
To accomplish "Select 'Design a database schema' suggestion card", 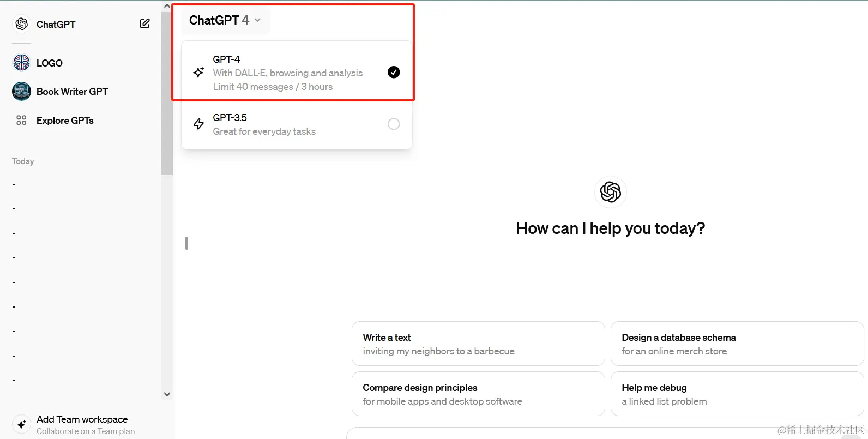I will [737, 344].
